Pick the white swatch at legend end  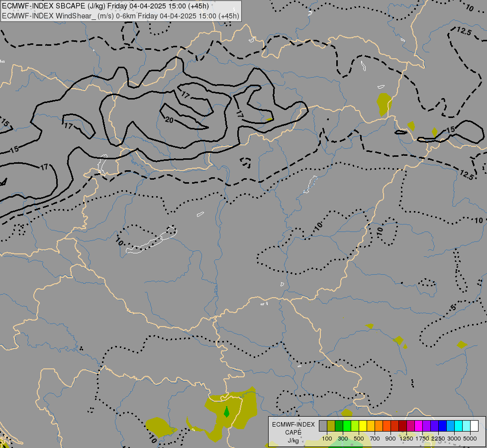pyautogui.click(x=474, y=426)
